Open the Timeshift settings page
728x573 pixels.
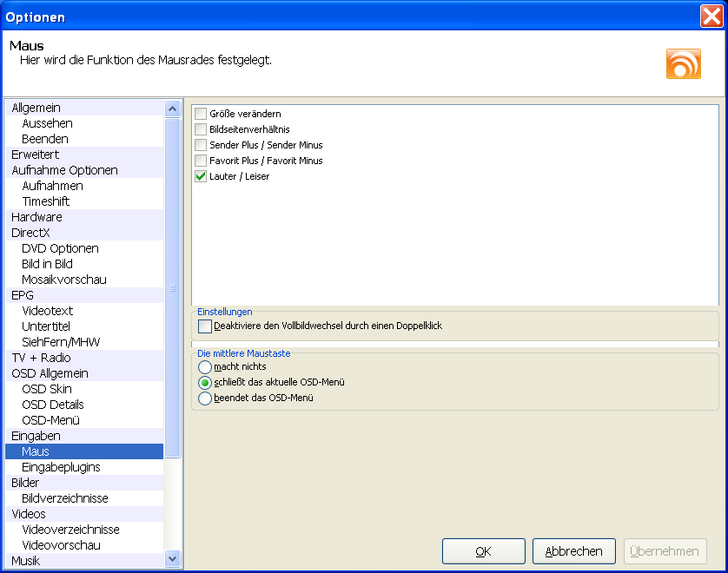[x=45, y=201]
